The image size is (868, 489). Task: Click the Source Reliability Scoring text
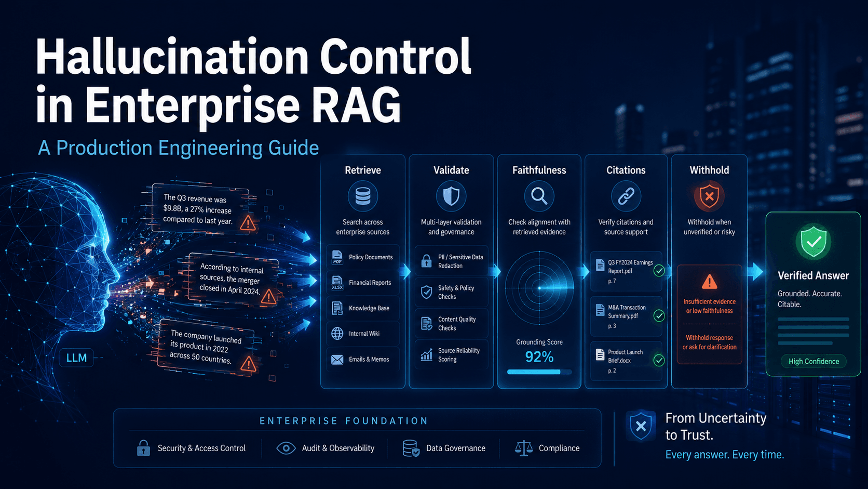[458, 355]
